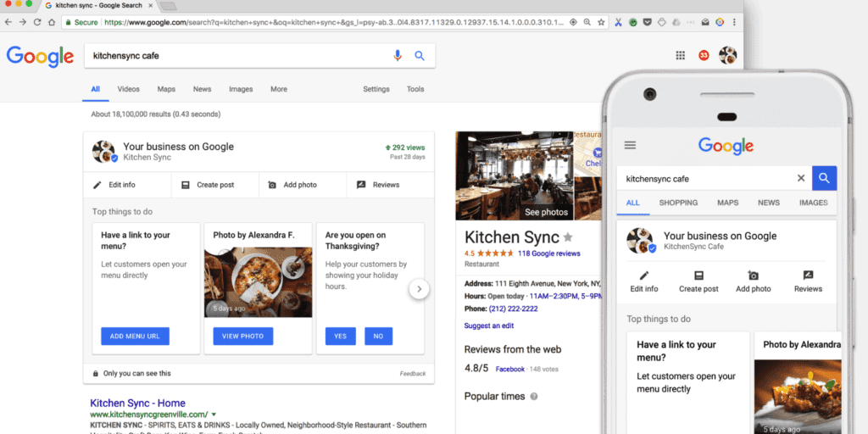Bookmark this page with star icon
This screenshot has height=434, width=868.
pyautogui.click(x=601, y=22)
